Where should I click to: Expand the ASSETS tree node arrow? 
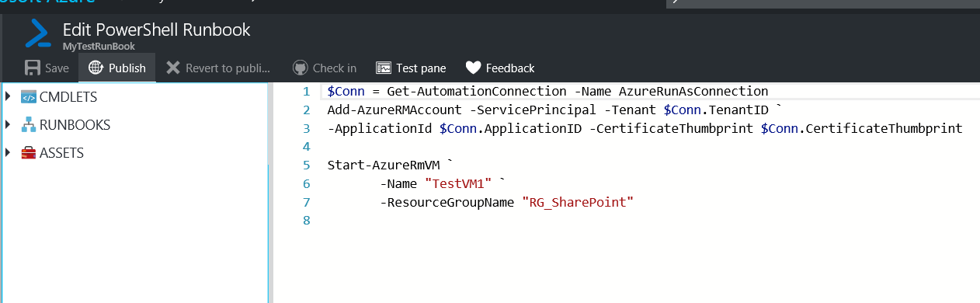[x=9, y=152]
